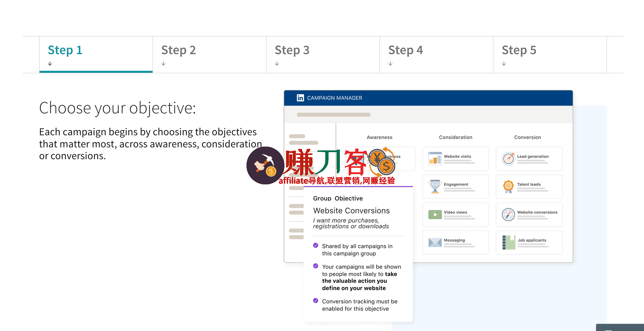
Task: Click the LinkedIn logo in Campaign Manager header
Action: tap(300, 98)
